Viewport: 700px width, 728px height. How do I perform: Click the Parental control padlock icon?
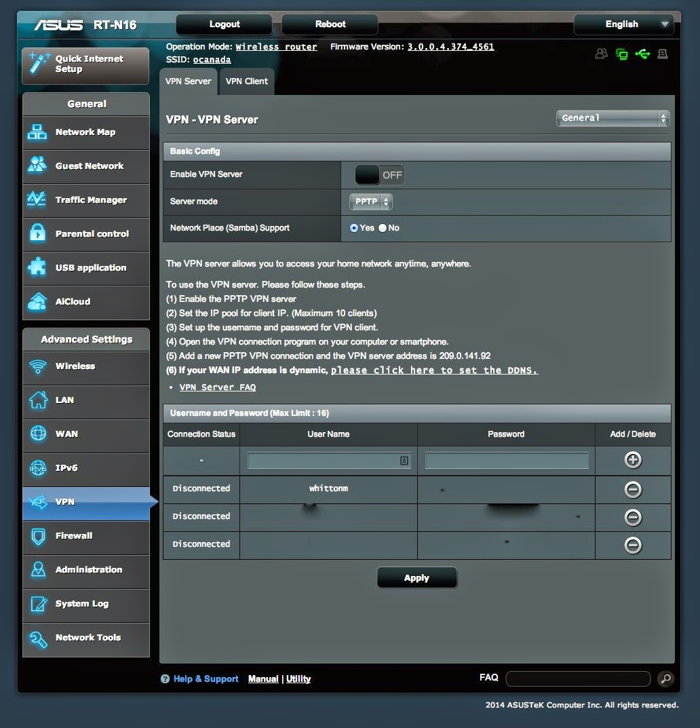click(x=37, y=233)
